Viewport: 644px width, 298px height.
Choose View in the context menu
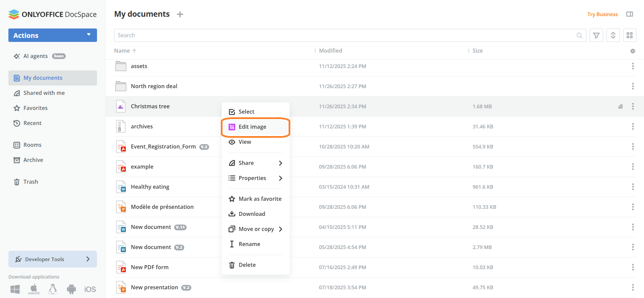pos(256,142)
